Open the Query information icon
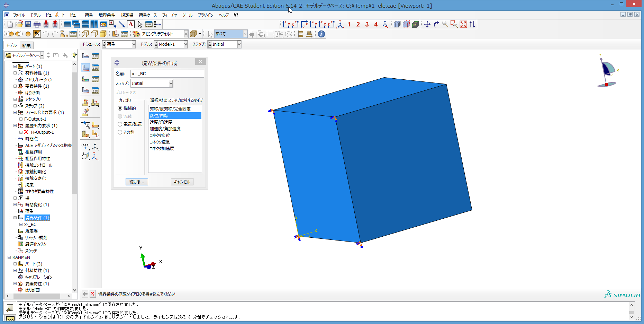 (321, 34)
